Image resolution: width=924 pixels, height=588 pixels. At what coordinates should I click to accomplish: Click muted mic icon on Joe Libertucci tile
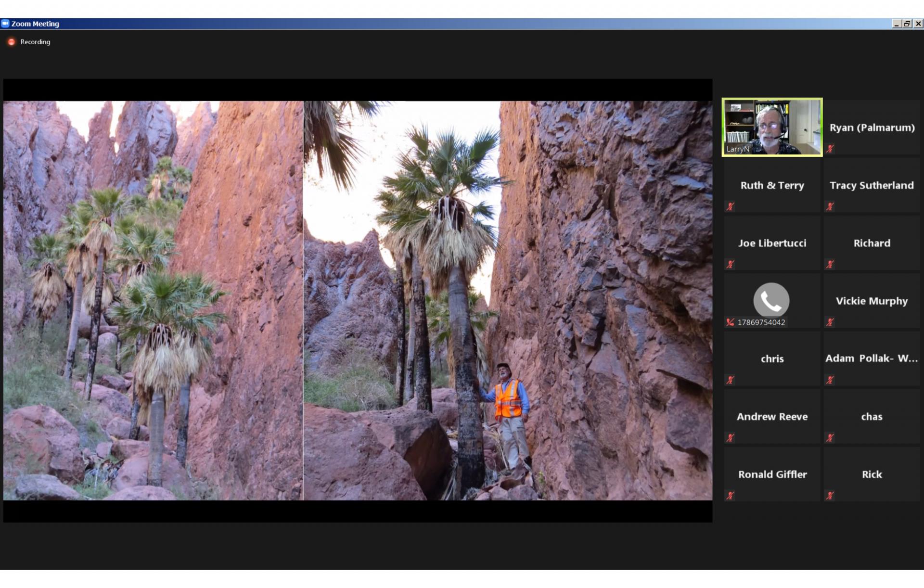point(730,264)
